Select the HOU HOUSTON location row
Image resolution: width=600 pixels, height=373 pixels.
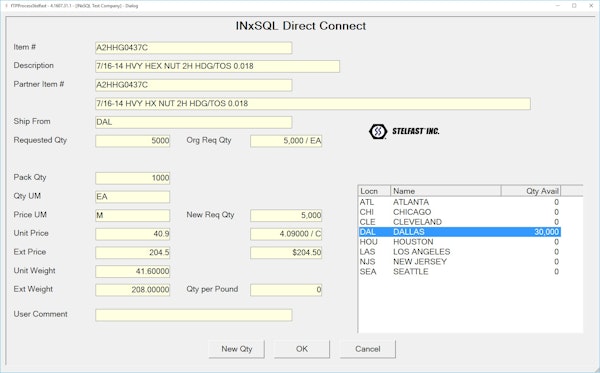click(459, 242)
